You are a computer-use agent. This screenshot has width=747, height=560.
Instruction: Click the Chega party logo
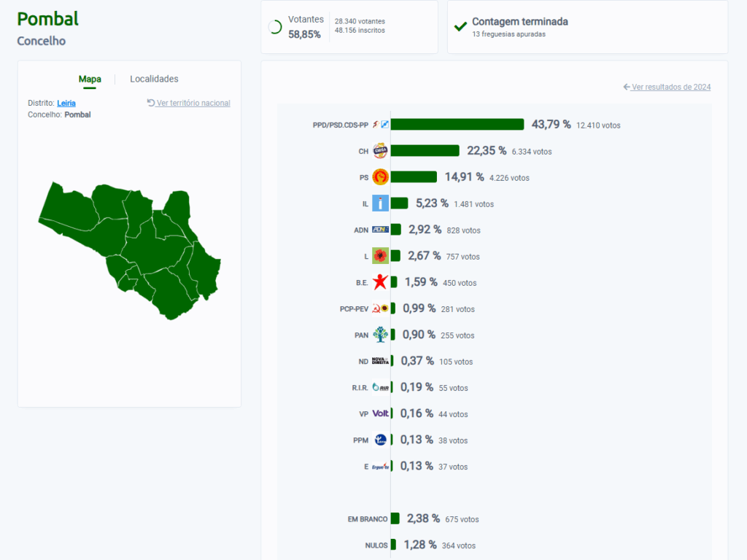(380, 151)
